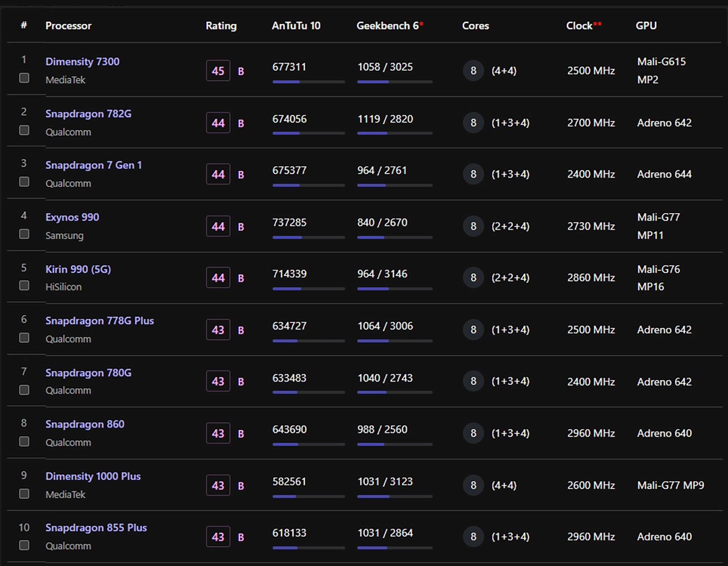Select the Snapdragon 855 Plus checkbox

click(x=24, y=545)
